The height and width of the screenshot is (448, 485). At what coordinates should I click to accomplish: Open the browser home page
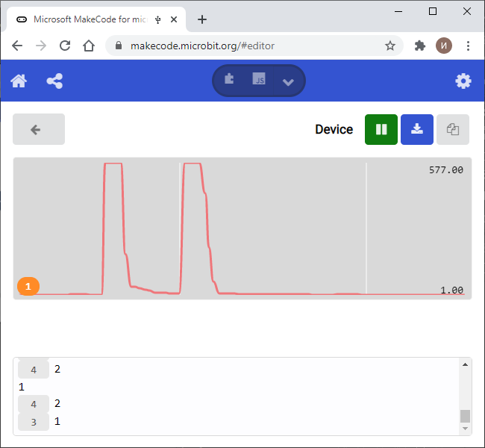[x=89, y=46]
